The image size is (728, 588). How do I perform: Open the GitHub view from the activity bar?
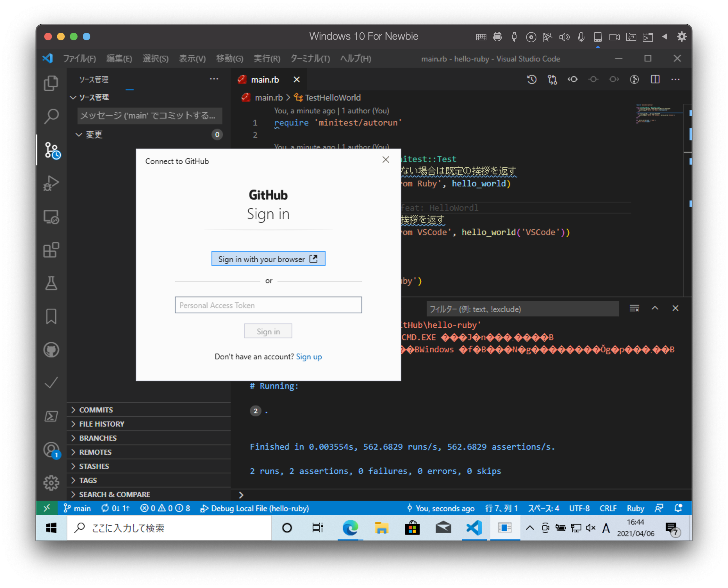tap(51, 350)
